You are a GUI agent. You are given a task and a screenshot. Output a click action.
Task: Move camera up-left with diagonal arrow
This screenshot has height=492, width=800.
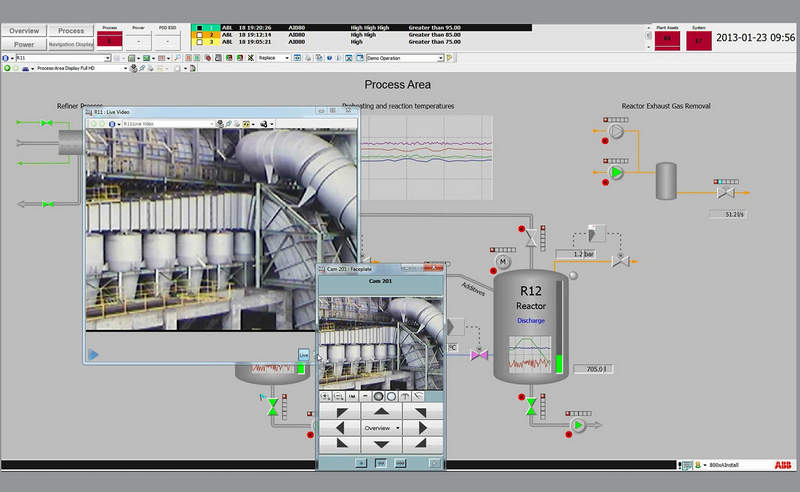[x=341, y=411]
